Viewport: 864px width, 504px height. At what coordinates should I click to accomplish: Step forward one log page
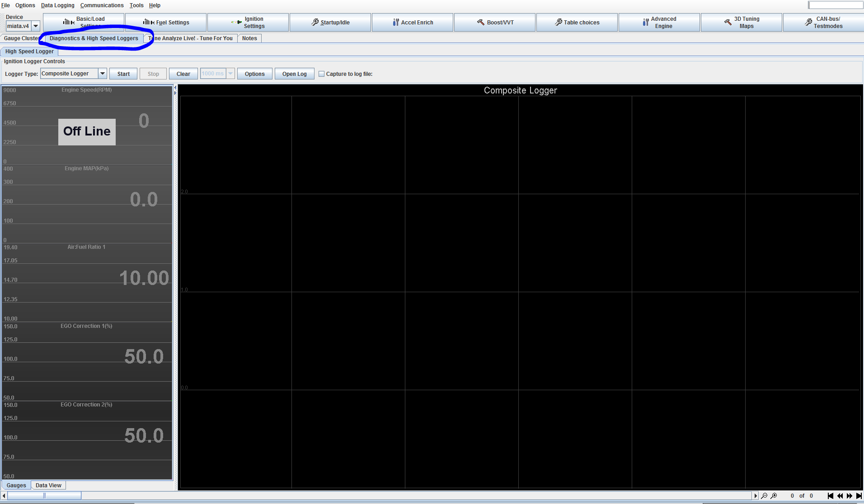[850, 496]
